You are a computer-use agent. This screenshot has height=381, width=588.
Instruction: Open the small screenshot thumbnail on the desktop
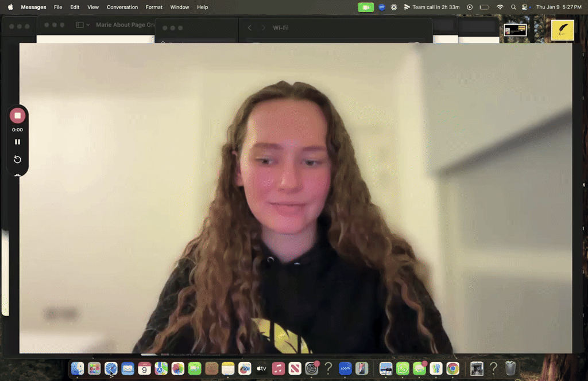515,30
